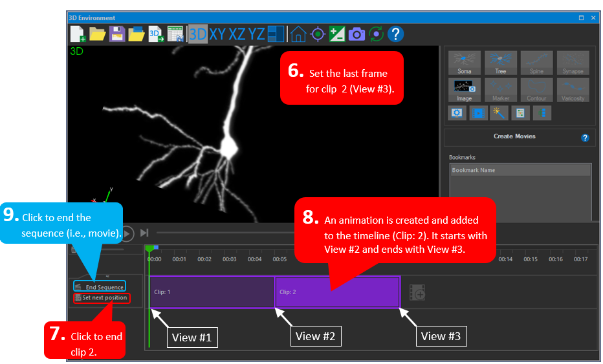Open the movie filmstrip panel icon
Image resolution: width=603 pixels, height=364 pixels.
tap(479, 112)
